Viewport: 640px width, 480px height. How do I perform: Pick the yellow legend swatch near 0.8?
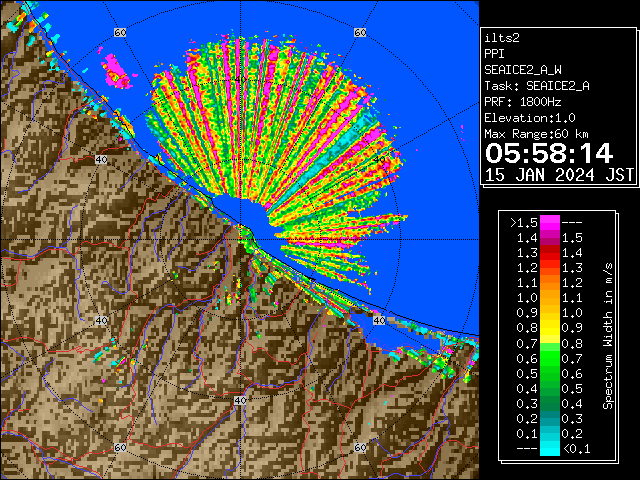point(550,329)
